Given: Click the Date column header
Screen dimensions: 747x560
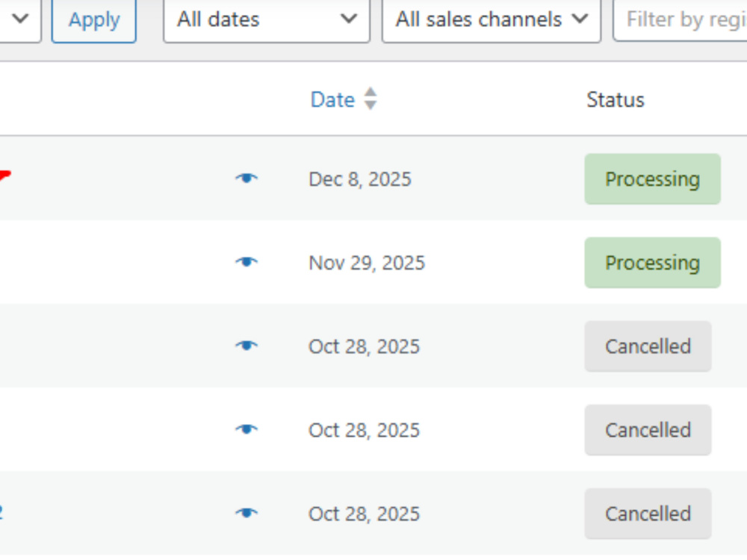Looking at the screenshot, I should pos(332,100).
